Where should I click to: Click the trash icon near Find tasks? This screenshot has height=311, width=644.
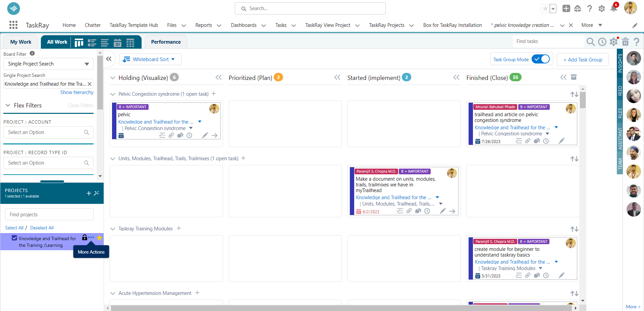pyautogui.click(x=625, y=41)
